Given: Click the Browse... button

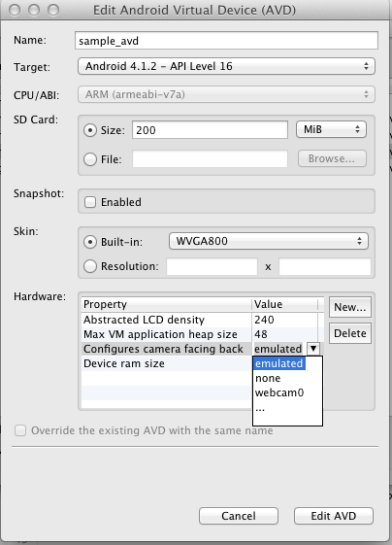Looking at the screenshot, I should pos(332,158).
